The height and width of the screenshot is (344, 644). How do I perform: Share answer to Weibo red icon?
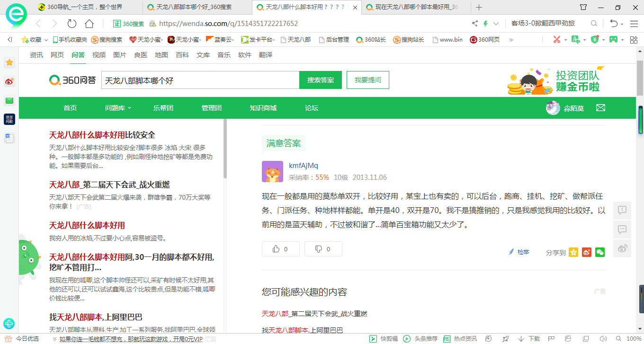tap(587, 252)
